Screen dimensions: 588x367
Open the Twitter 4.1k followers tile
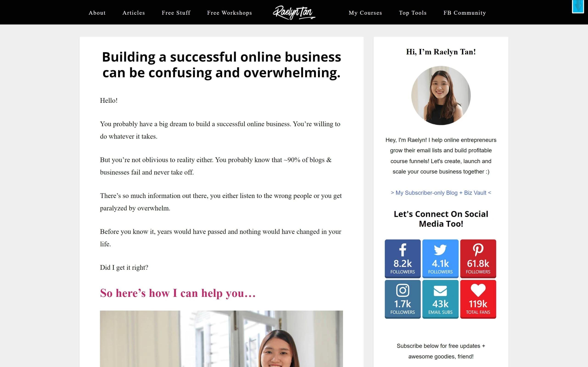pyautogui.click(x=440, y=259)
